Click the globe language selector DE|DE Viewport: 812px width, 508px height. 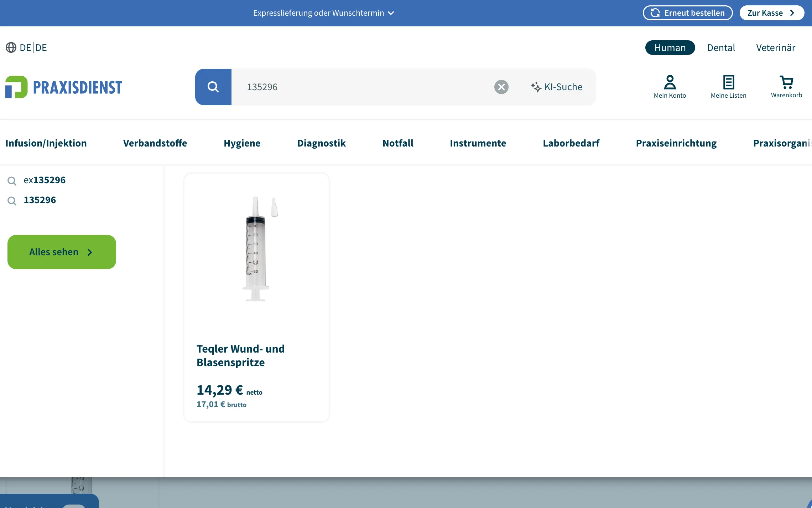tap(26, 47)
